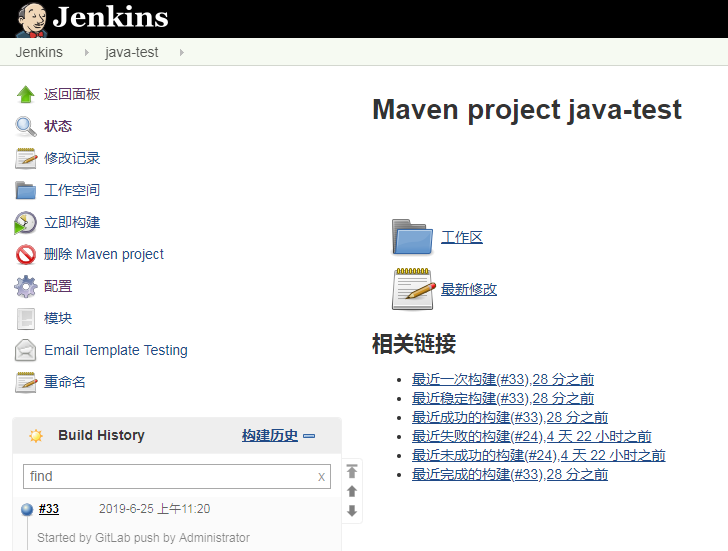
Task: Click Started by GitLab push text
Action: click(x=143, y=538)
